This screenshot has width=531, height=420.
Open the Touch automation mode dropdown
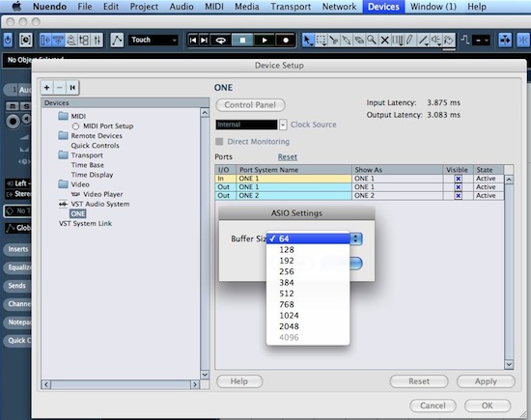click(x=154, y=40)
